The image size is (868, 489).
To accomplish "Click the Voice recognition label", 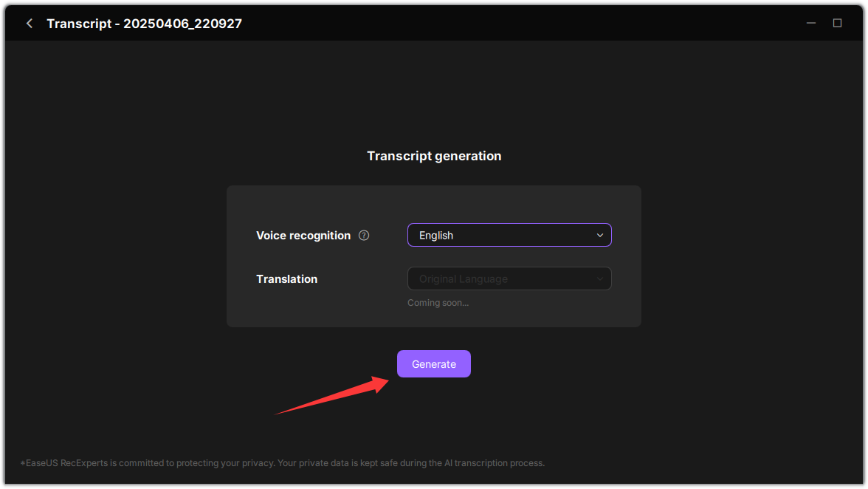I will (x=303, y=236).
